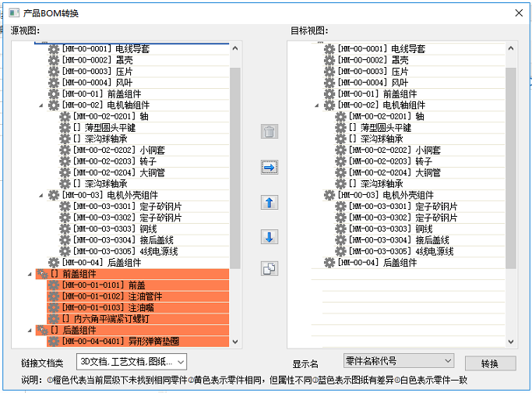Image resolution: width=532 pixels, height=393 pixels.
Task: Click gear icon of 轴 in source view
Action: [65, 116]
